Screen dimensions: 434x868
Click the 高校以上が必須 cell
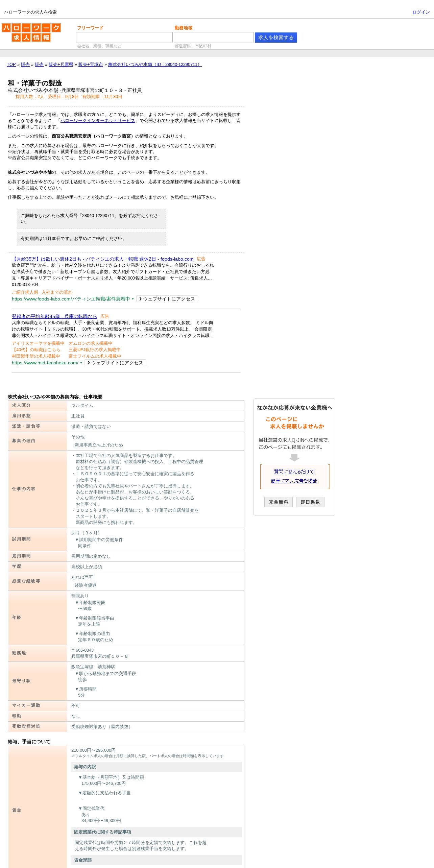pos(155,567)
